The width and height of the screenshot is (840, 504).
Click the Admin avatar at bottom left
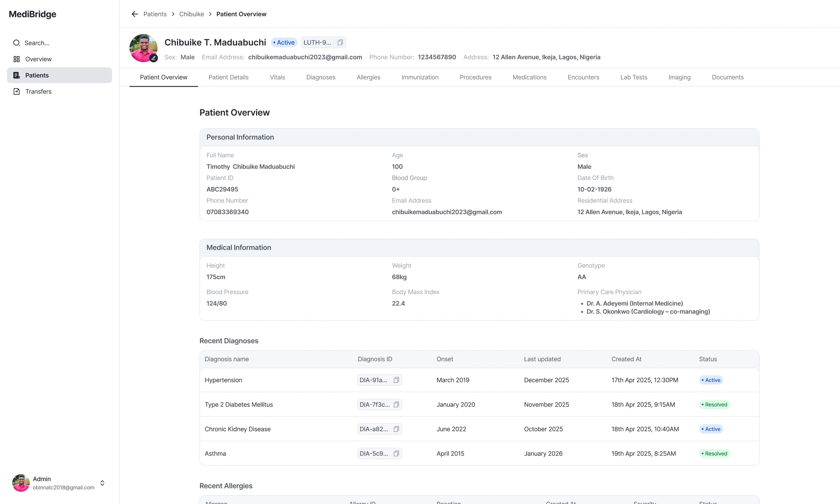[x=21, y=483]
